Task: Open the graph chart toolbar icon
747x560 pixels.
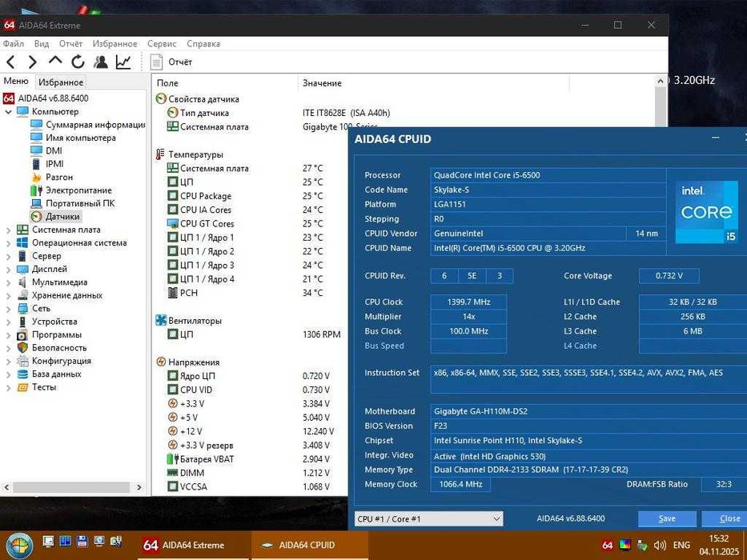Action: pos(123,62)
